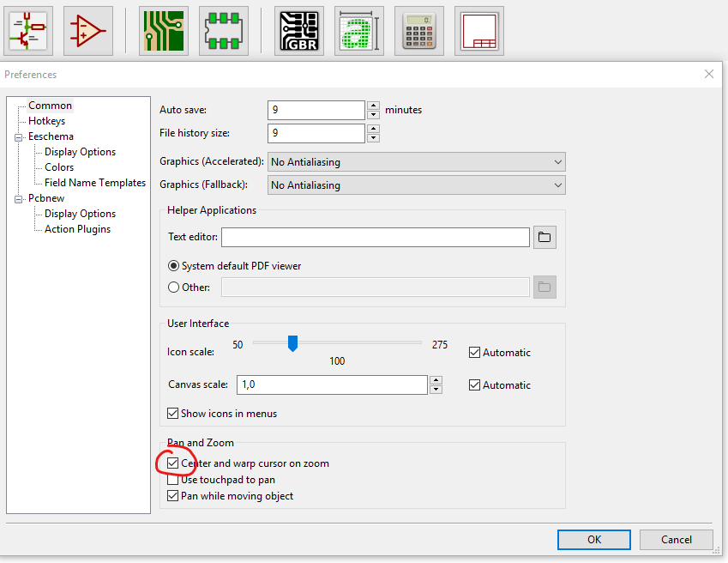The width and height of the screenshot is (728, 563).
Task: Click the Icon scale slider handle
Action: click(292, 343)
